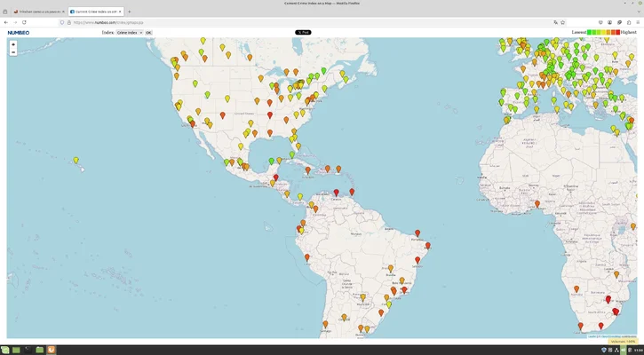The image size is (644, 355).
Task: Click the orange marker in Namibia
Action: pyautogui.click(x=576, y=288)
